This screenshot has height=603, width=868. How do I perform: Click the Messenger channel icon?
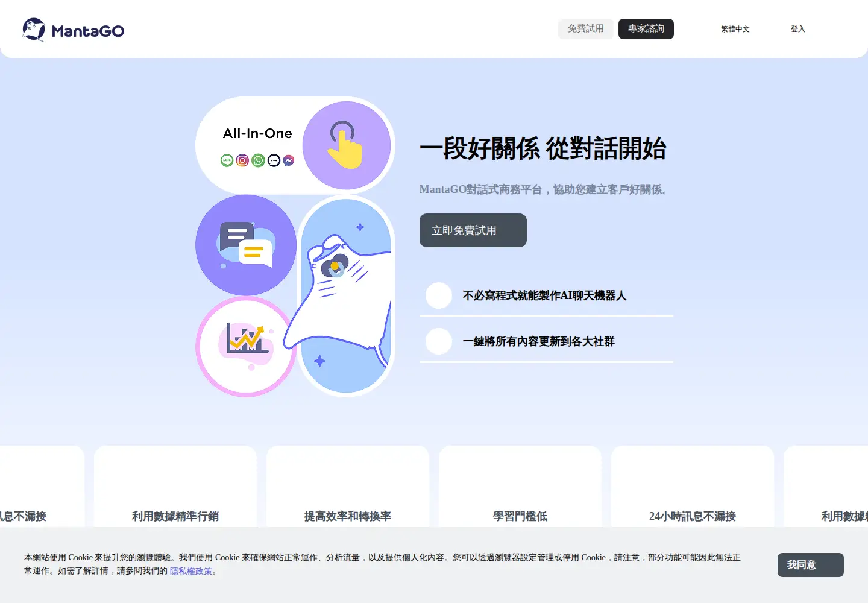click(x=289, y=160)
